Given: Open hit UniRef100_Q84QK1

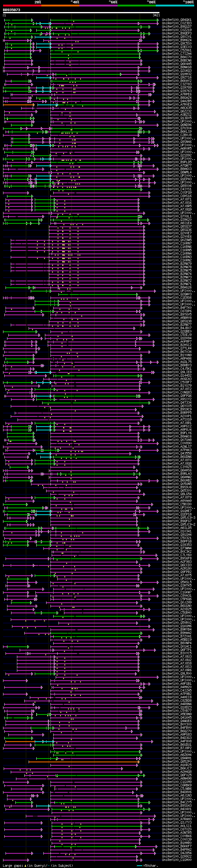Looking at the screenshot, I should point(177,20).
